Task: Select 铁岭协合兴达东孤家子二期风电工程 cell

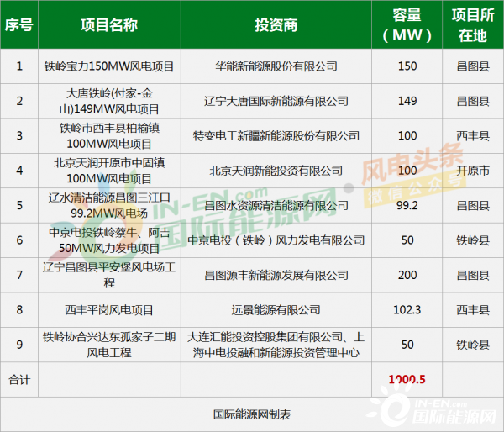Action: (109, 345)
